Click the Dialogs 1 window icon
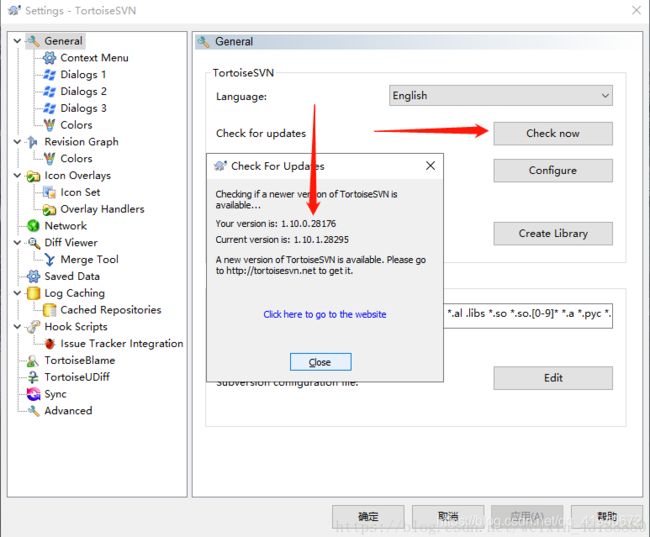This screenshot has width=650, height=537. click(49, 75)
